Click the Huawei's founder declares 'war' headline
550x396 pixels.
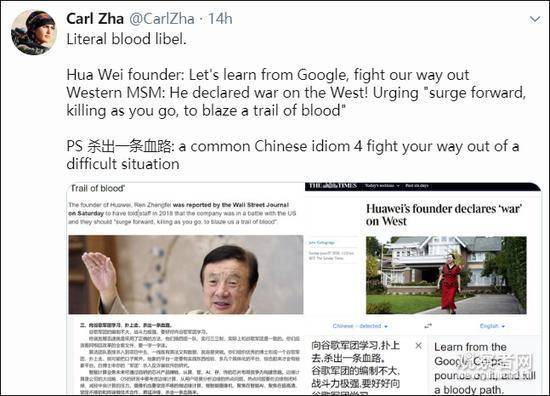[444, 215]
